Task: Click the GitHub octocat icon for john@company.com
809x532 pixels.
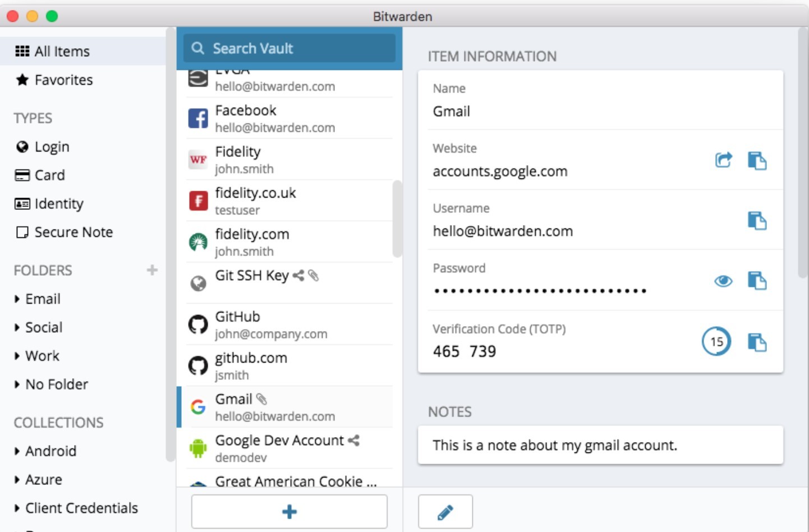Action: (198, 324)
